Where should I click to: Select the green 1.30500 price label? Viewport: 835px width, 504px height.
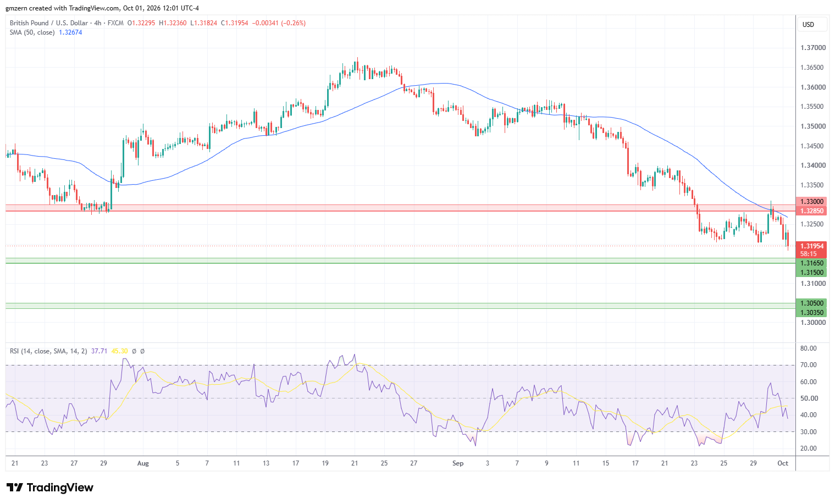[x=811, y=303]
